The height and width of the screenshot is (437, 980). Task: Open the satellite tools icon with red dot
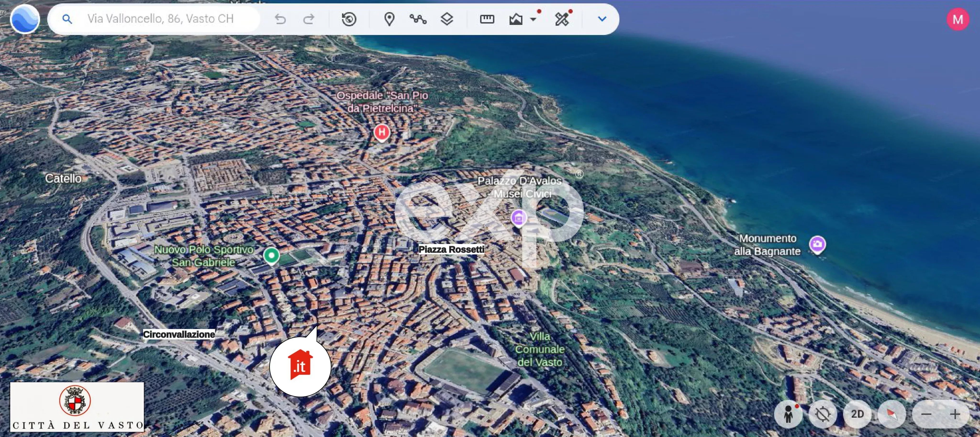[x=562, y=19]
